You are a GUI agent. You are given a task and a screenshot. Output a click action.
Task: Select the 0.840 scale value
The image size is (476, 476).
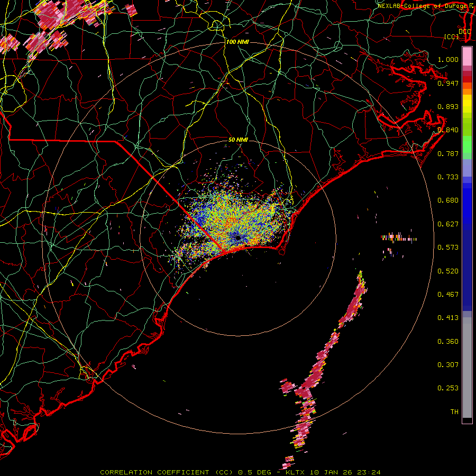click(x=448, y=130)
